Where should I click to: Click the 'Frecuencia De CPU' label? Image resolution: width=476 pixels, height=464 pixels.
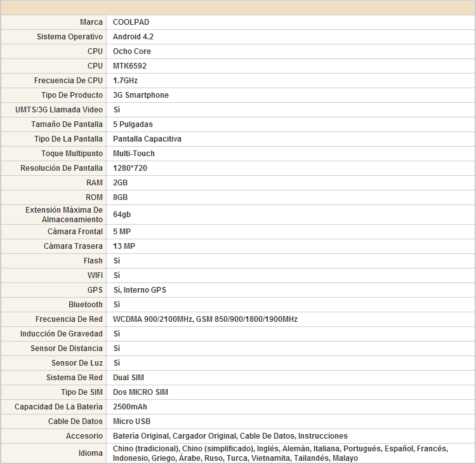pos(69,81)
